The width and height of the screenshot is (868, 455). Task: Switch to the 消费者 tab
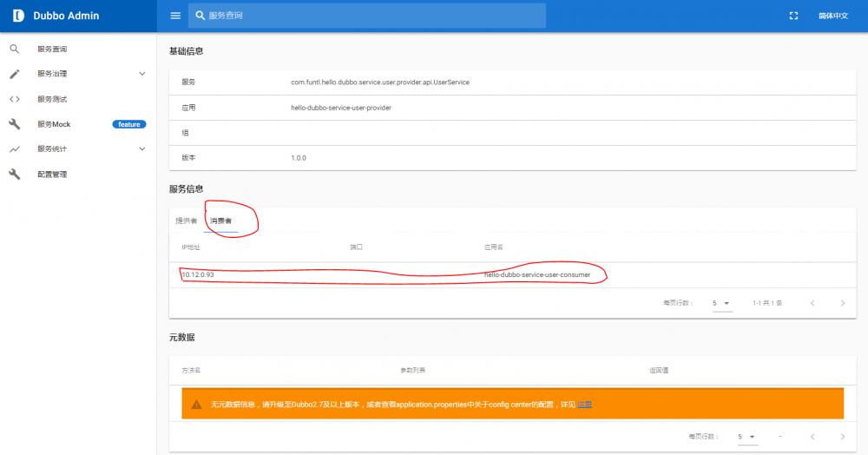tap(220, 221)
